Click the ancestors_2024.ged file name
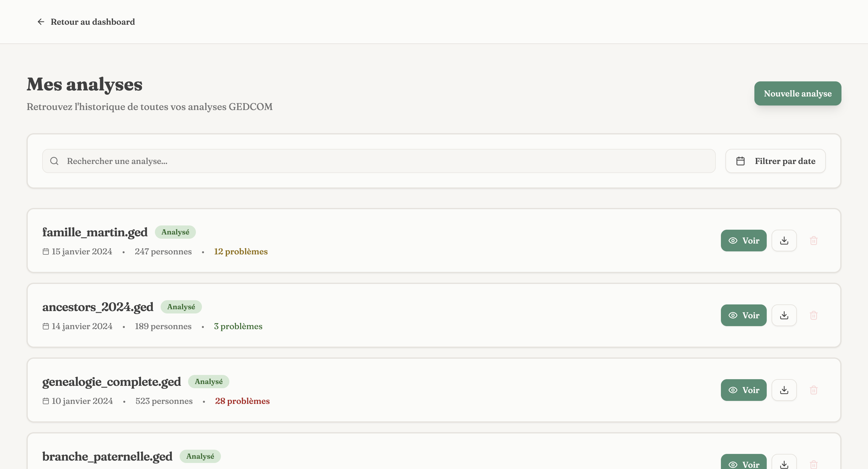This screenshot has width=868, height=469. (x=98, y=307)
